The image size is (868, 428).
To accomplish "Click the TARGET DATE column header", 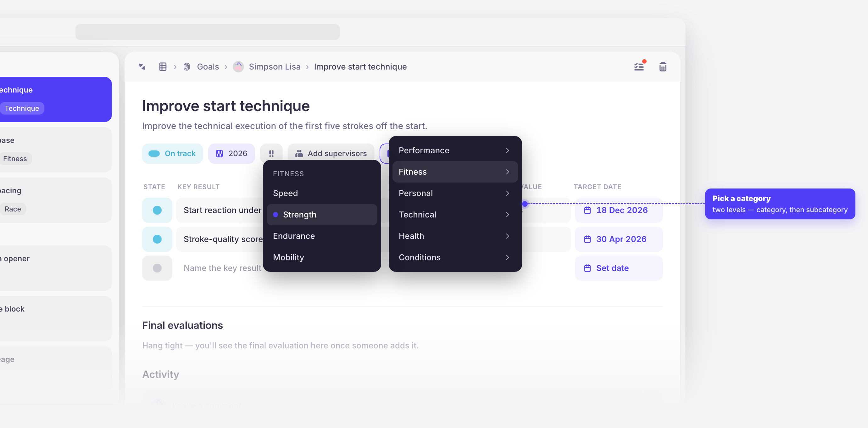I will coord(598,187).
